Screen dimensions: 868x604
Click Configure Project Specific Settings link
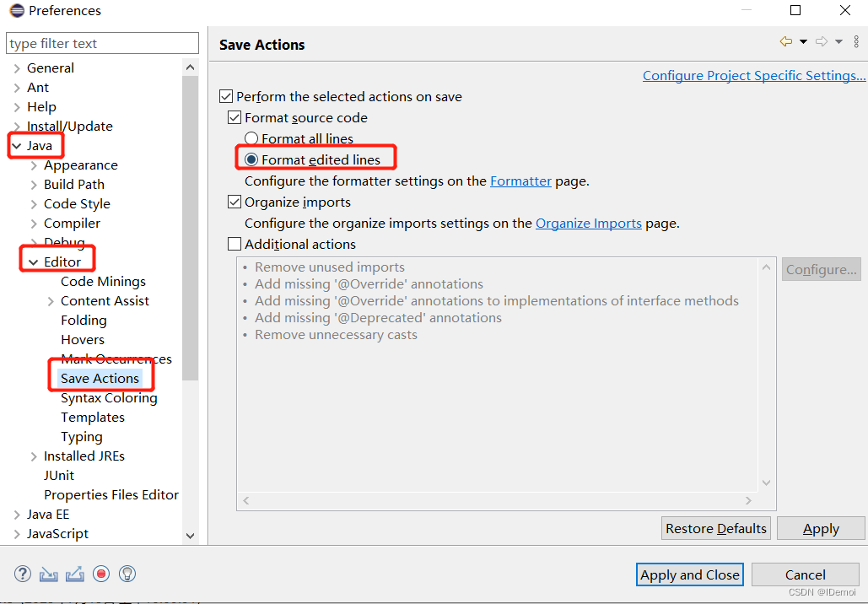click(753, 75)
